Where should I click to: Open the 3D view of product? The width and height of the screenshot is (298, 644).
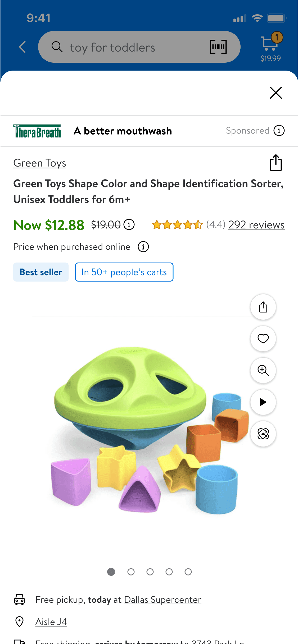click(x=263, y=434)
